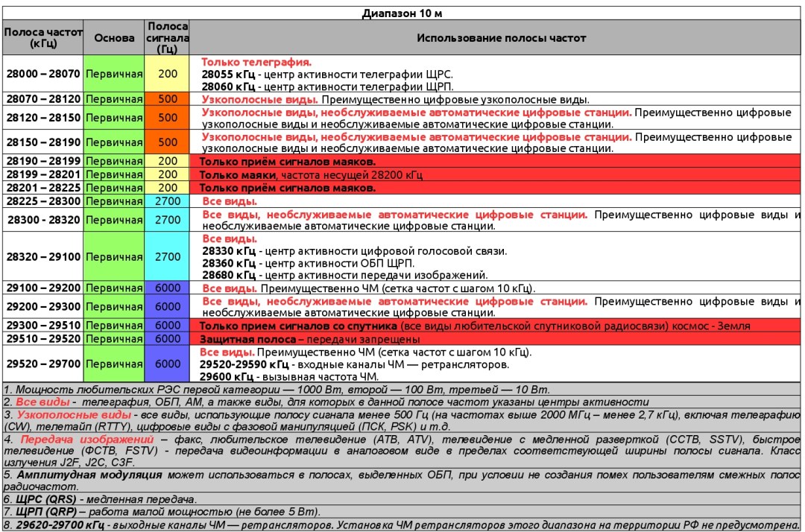Click the "Использование полосы частот" column header

[501, 37]
